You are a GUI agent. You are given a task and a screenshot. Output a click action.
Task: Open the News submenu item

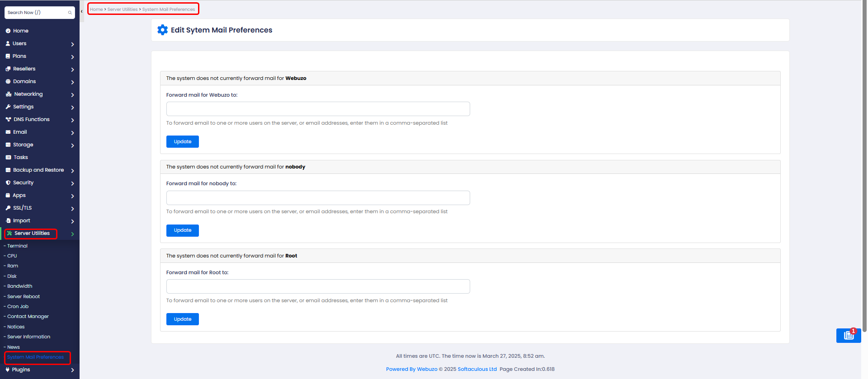click(14, 347)
